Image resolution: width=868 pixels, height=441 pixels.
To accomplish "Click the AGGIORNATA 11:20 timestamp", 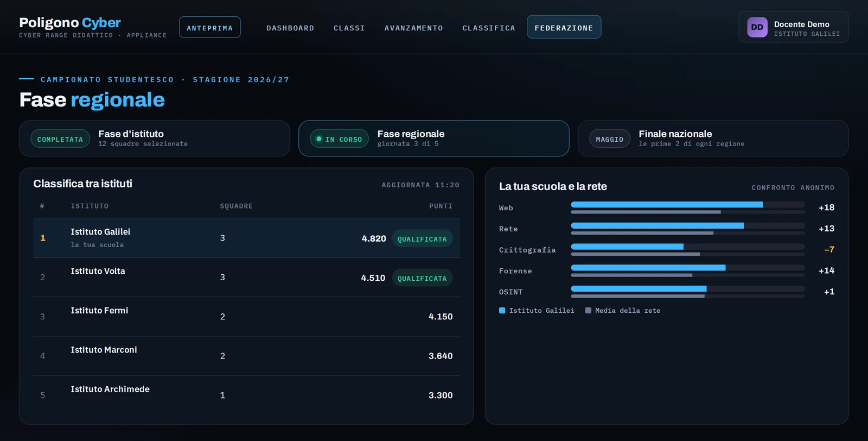I will point(420,185).
